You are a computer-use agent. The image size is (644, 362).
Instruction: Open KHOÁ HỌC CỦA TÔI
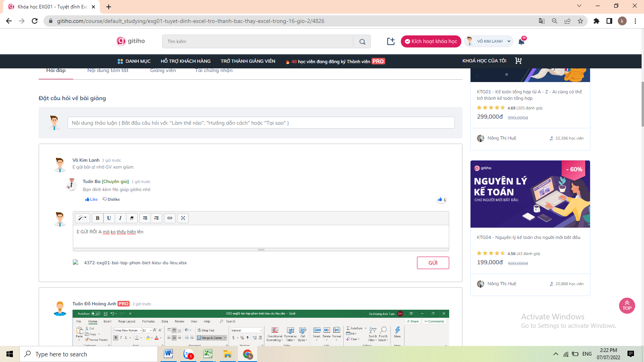pos(484,61)
